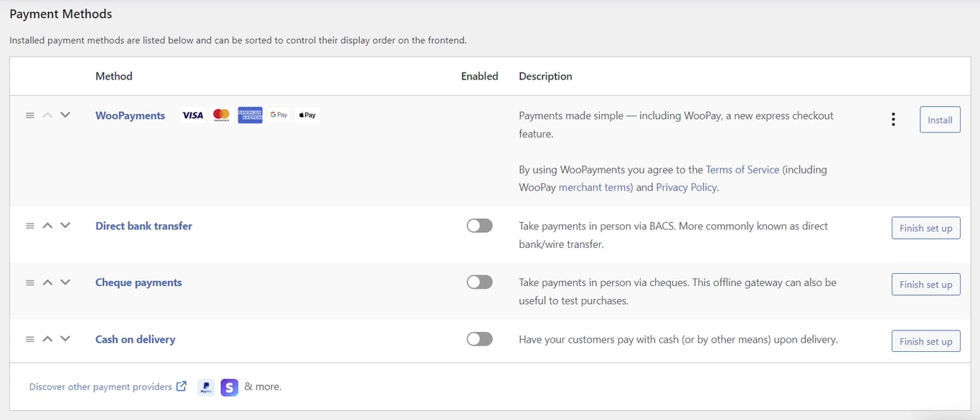Turn on Cheque payments
The width and height of the screenshot is (980, 420).
tap(479, 282)
